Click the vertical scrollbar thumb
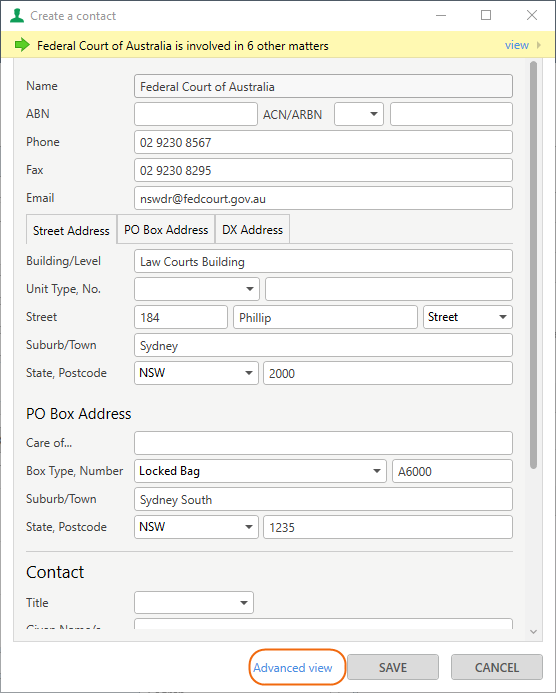 pos(533,265)
